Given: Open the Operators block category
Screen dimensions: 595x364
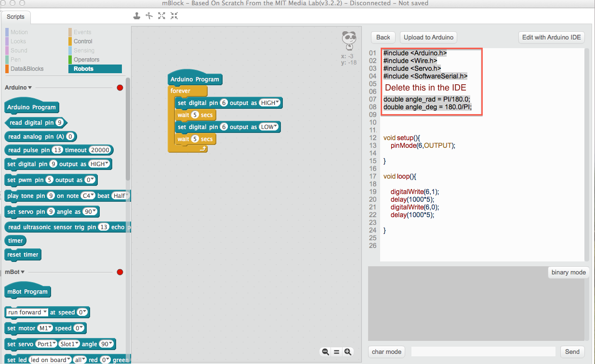Looking at the screenshot, I should tap(86, 60).
